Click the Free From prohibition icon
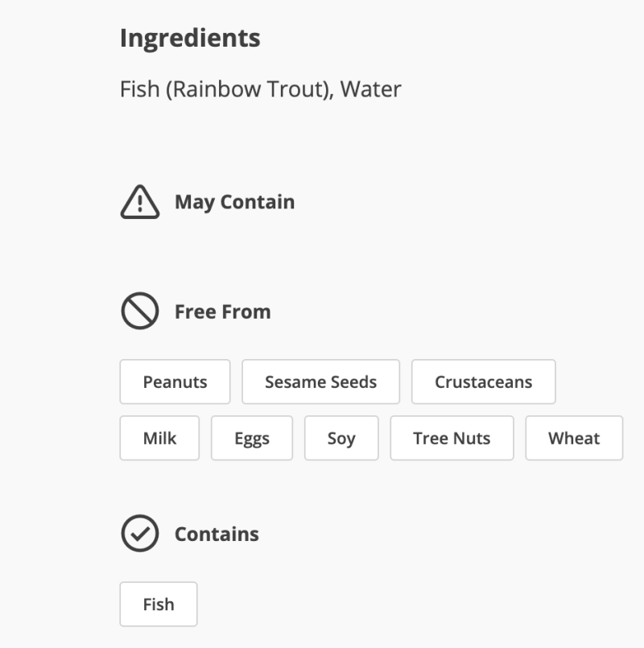Viewport: 644px width, 648px height. pos(140,312)
